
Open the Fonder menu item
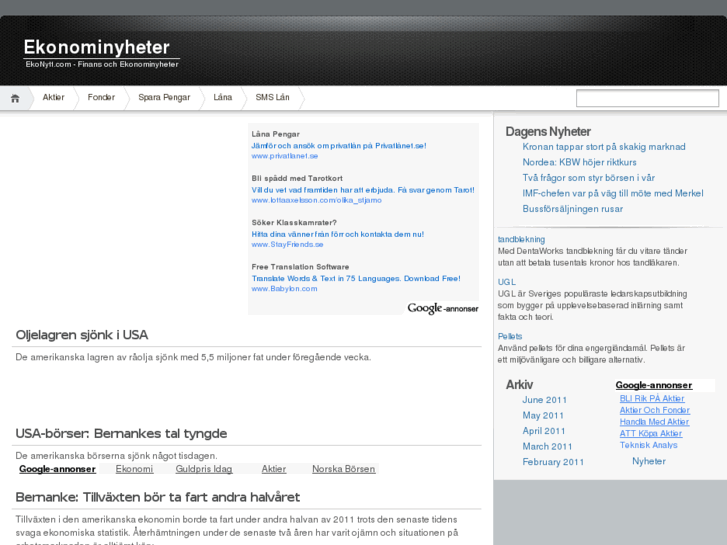(101, 97)
